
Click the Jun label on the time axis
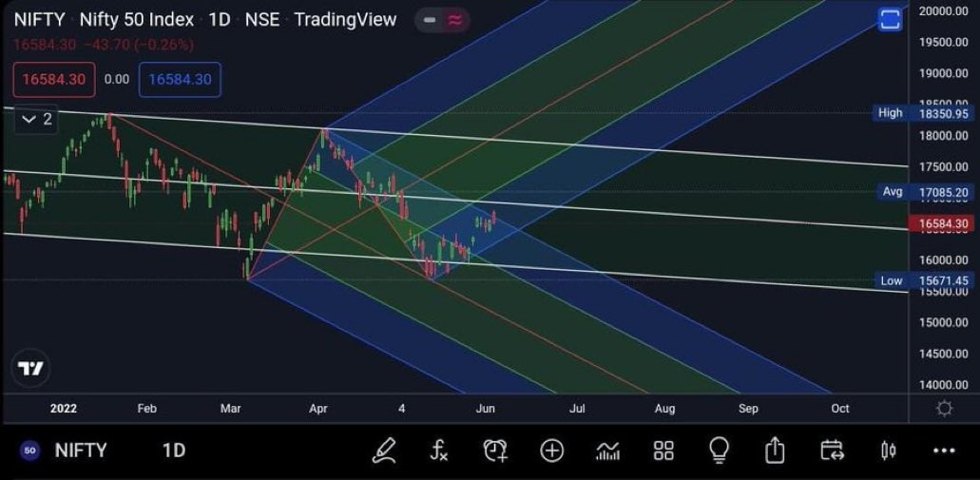pos(486,409)
